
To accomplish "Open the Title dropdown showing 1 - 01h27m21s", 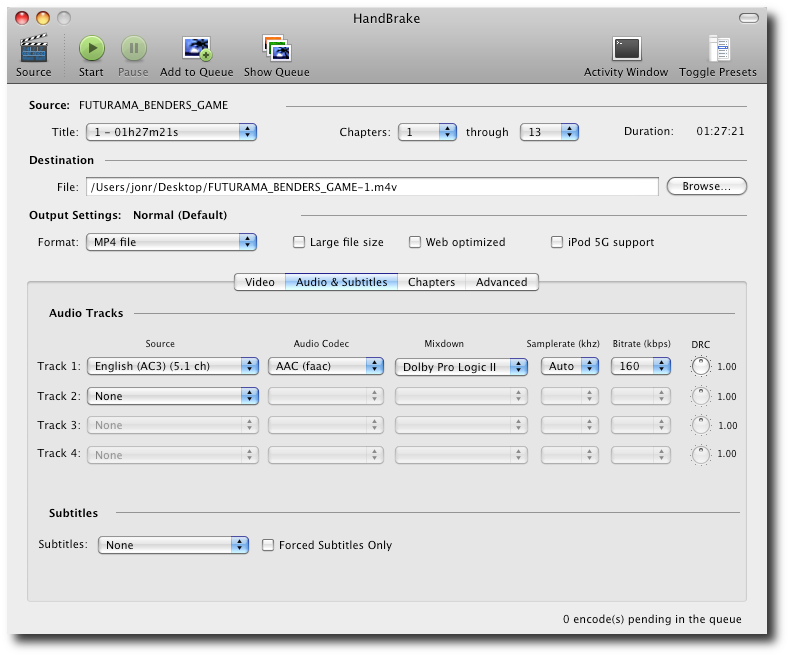I will pos(171,132).
